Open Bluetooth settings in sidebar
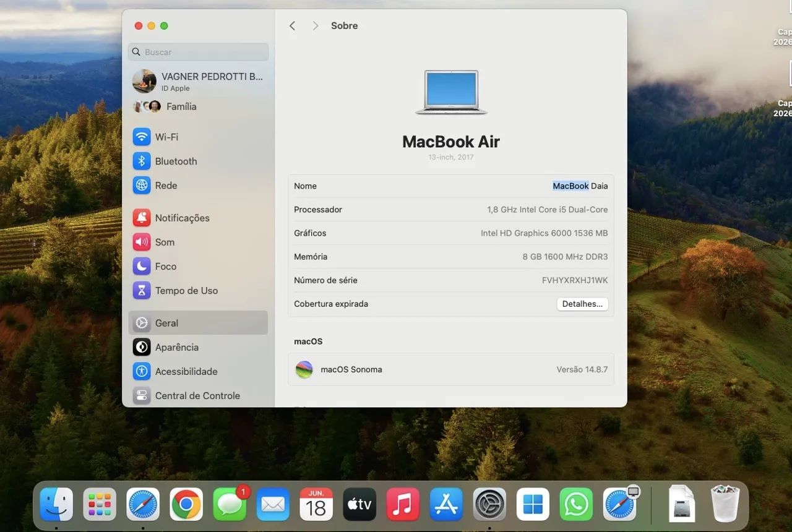The height and width of the screenshot is (532, 792). (198, 161)
